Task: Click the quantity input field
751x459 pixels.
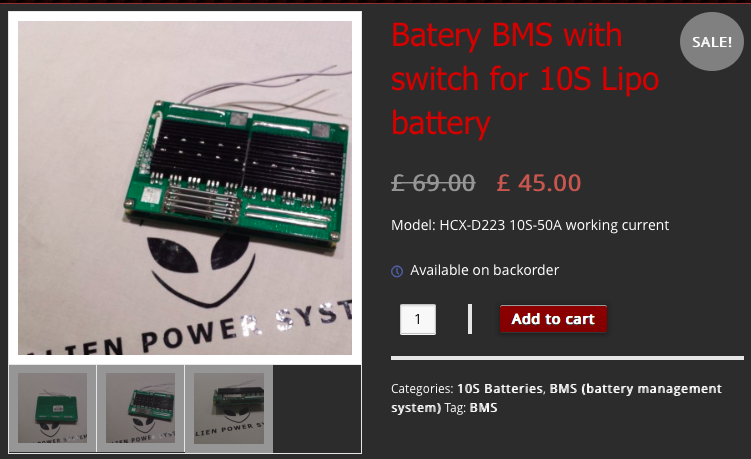Action: [x=418, y=319]
